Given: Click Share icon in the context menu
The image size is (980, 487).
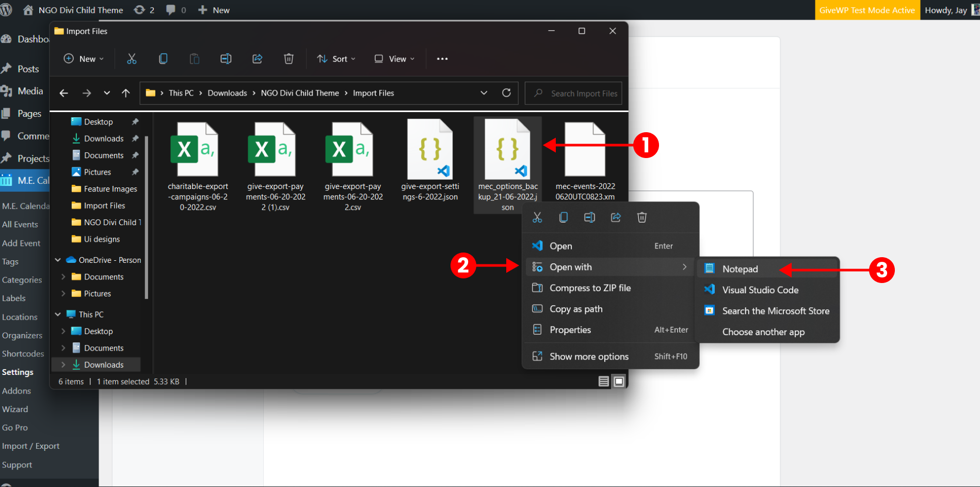Looking at the screenshot, I should (616, 217).
